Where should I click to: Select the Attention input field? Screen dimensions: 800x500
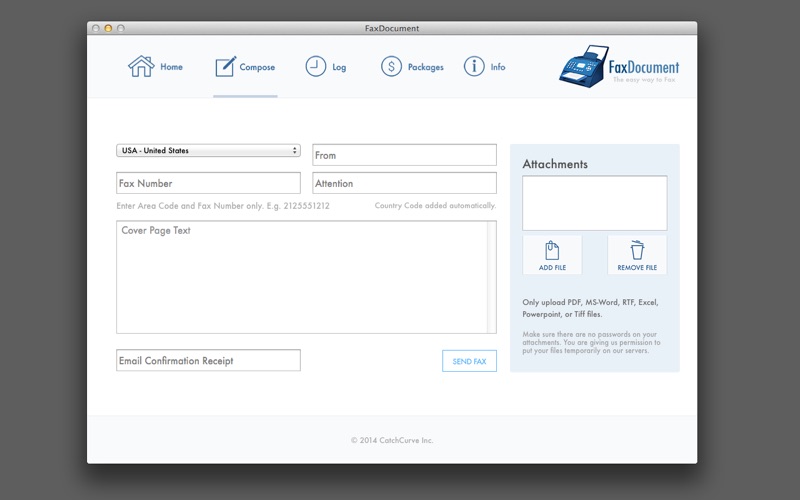point(404,183)
